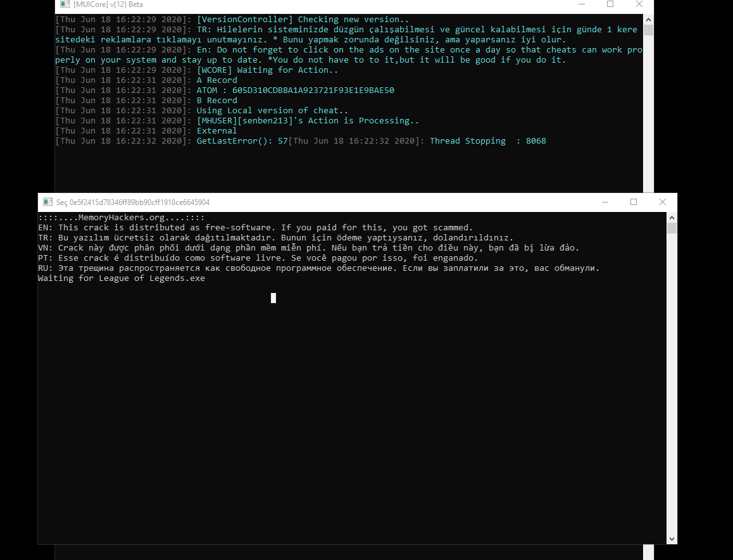Screen dimensions: 733x560
Task: Click the 'VN: Crack này được phân phối' line
Action: (308, 248)
